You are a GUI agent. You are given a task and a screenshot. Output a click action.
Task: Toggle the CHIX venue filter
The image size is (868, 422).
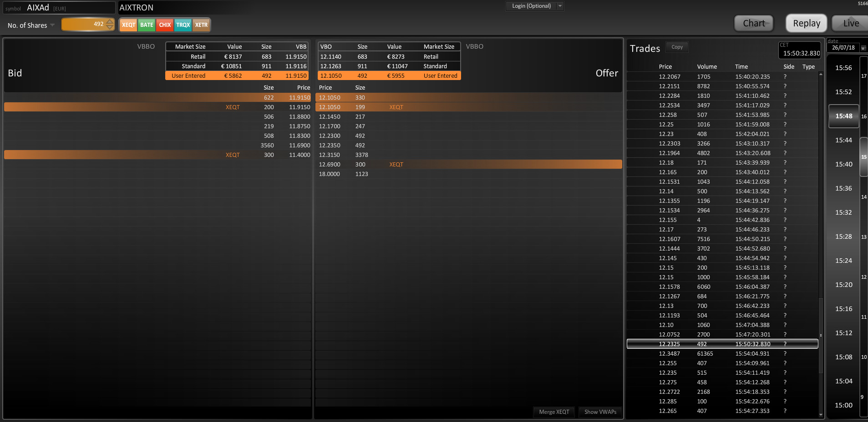point(165,25)
